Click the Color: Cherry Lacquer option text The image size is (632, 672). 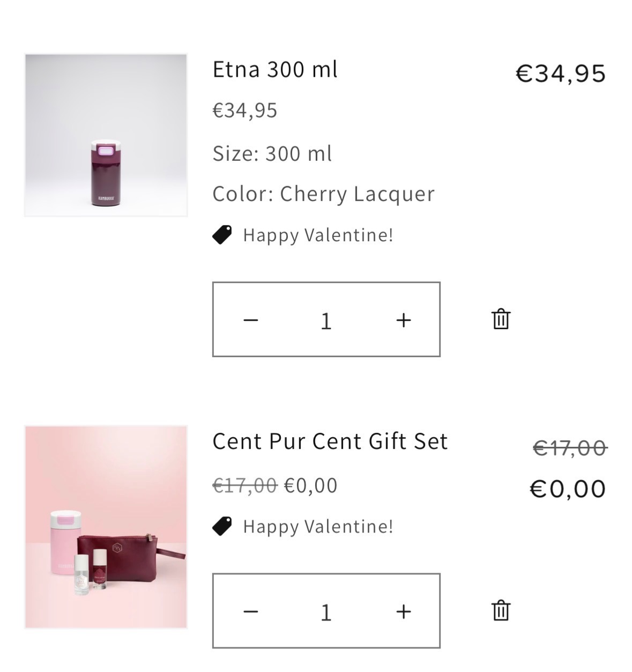(323, 194)
